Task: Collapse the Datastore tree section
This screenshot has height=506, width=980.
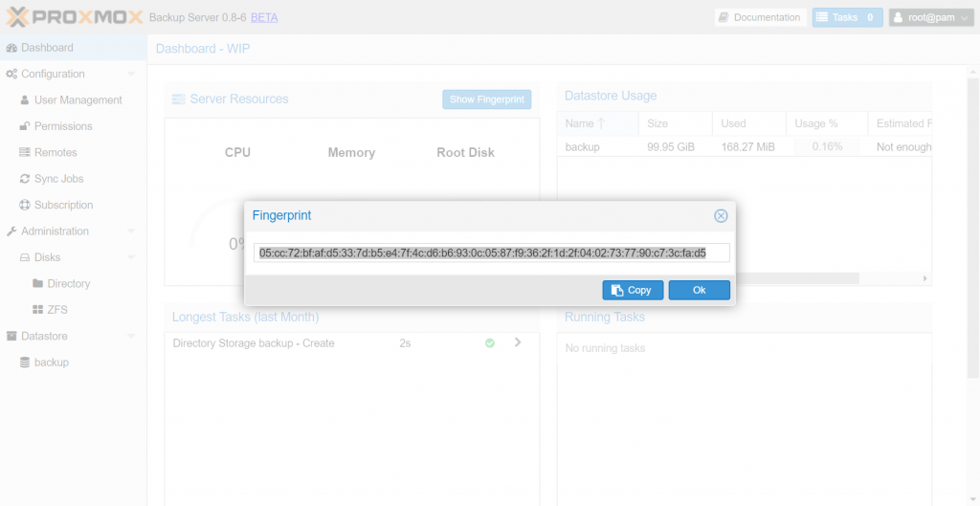Action: (130, 336)
